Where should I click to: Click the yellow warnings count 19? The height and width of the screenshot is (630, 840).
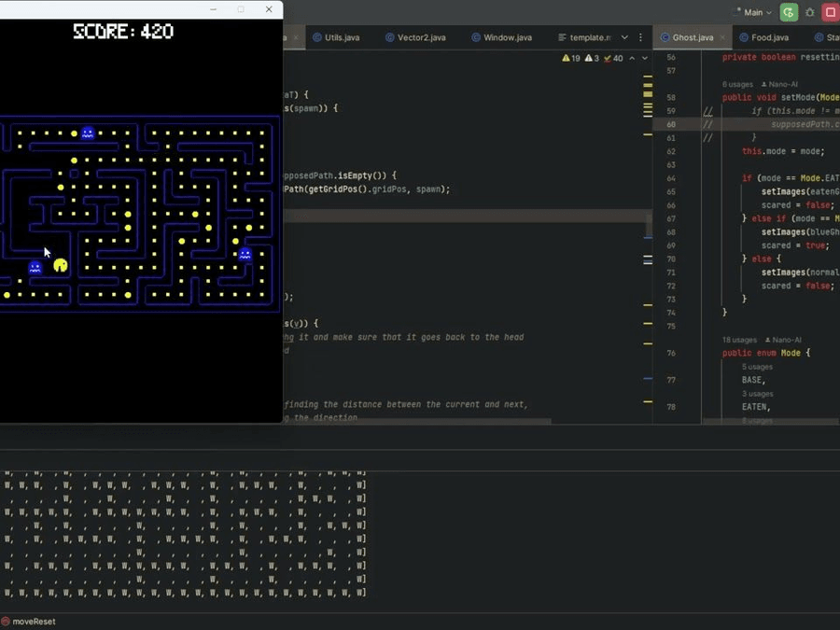(571, 59)
